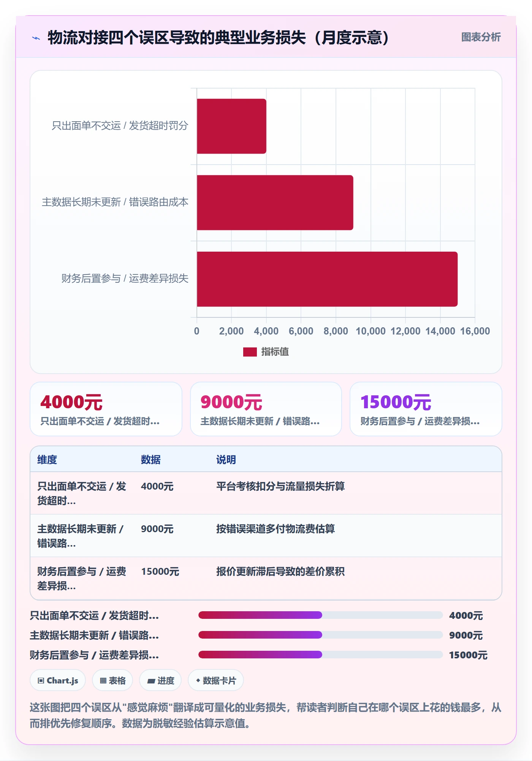The height and width of the screenshot is (761, 532).
Task: Click the 维度 column header
Action: pos(47,460)
